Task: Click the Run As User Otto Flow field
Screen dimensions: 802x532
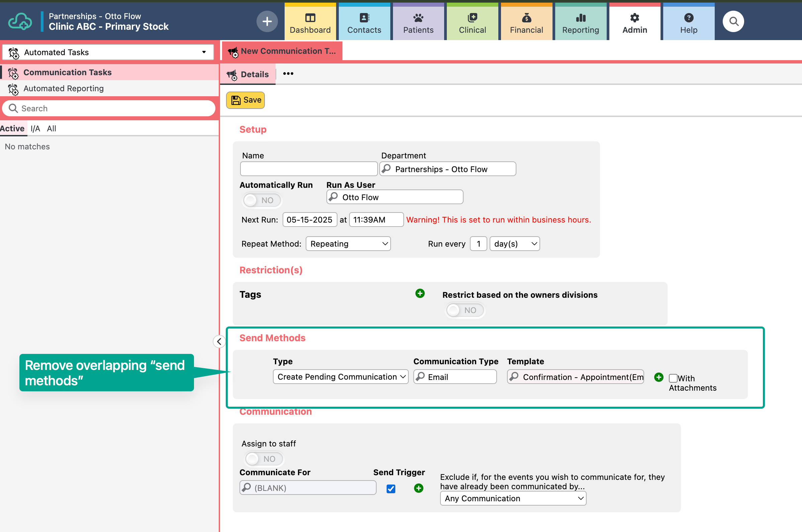Action: click(395, 197)
